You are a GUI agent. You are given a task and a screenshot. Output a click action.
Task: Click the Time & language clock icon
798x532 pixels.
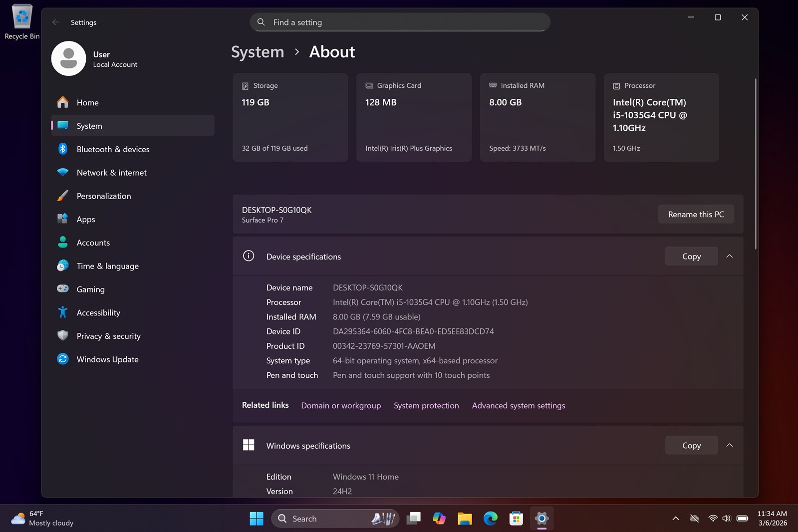(x=63, y=266)
